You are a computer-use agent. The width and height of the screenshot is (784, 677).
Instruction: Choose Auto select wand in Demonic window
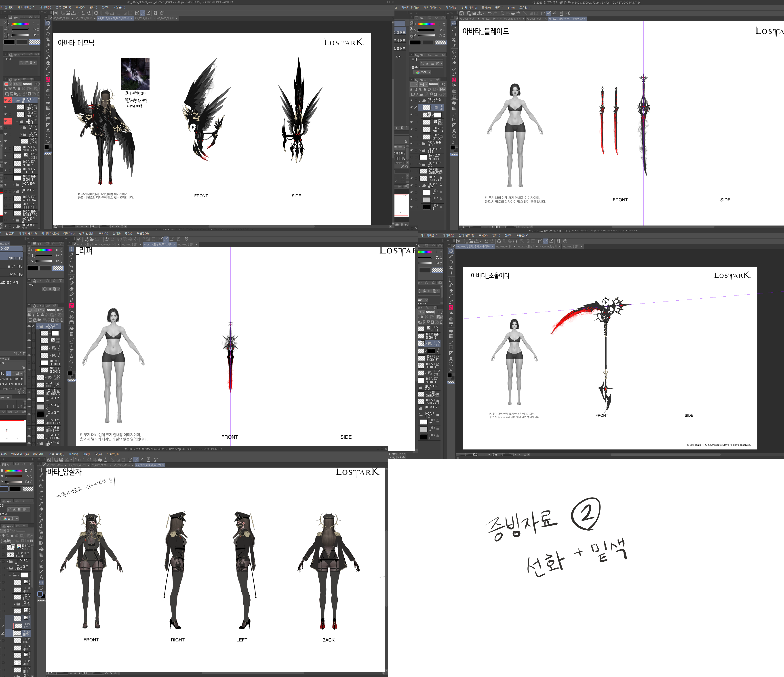(48, 45)
